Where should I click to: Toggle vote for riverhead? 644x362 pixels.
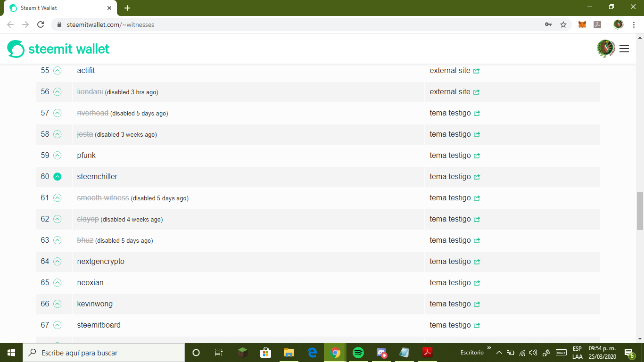tap(57, 113)
